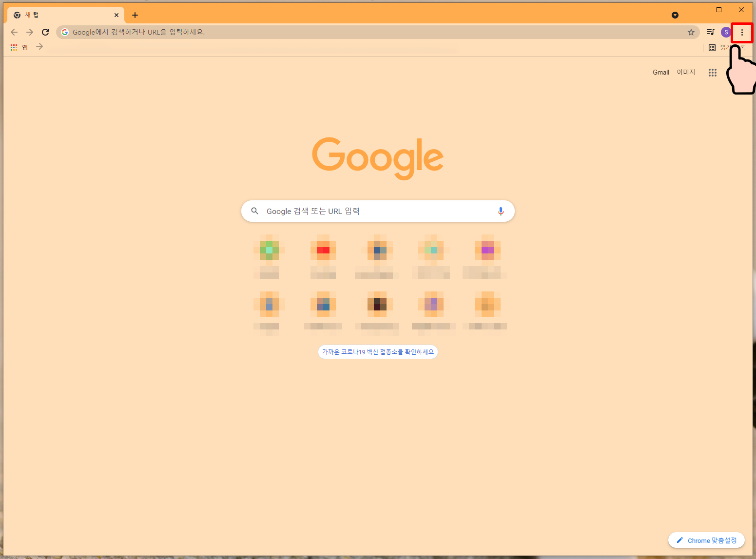
Task: Click the magnifier icon in search box
Action: pos(254,211)
